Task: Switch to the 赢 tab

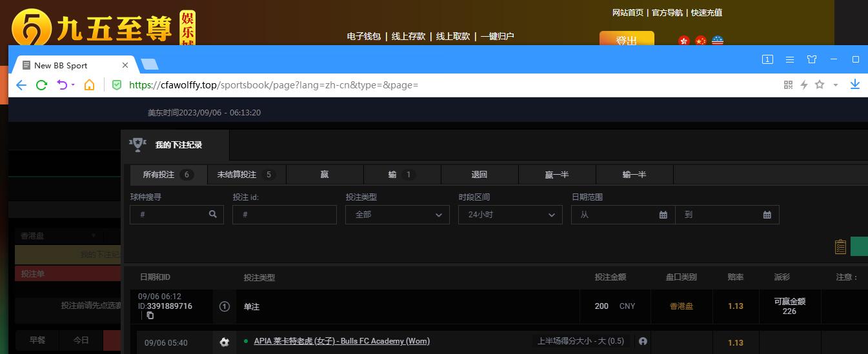Action: 325,175
